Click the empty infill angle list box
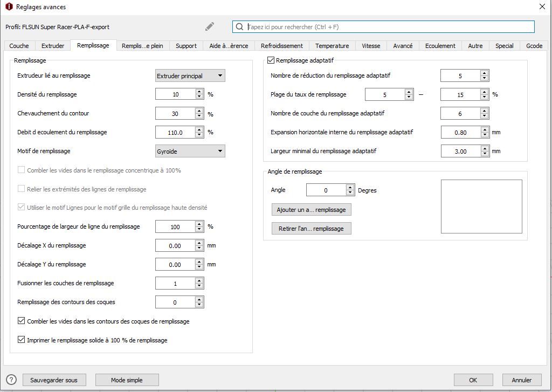 (481, 207)
